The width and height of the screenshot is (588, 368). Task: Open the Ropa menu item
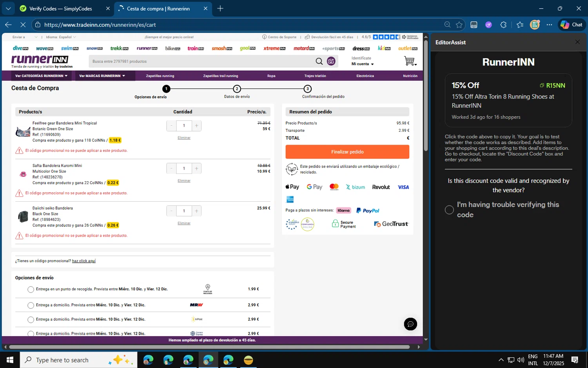click(271, 76)
